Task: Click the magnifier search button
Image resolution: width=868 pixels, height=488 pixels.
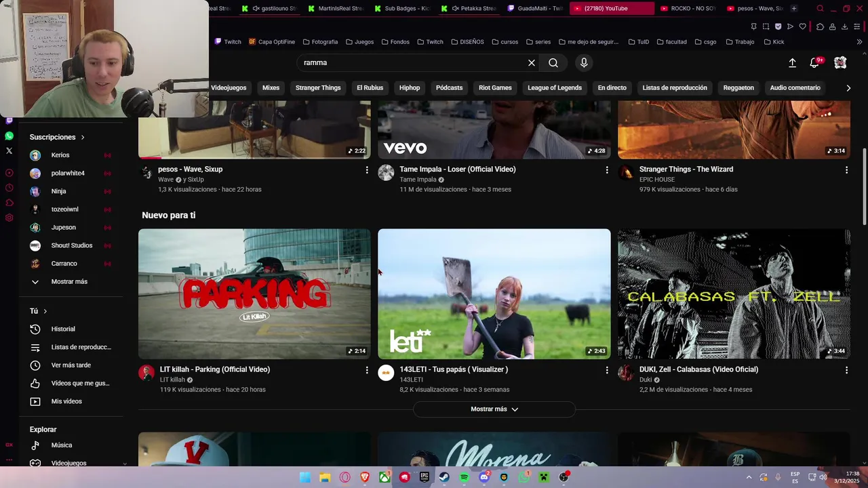Action: coord(553,62)
